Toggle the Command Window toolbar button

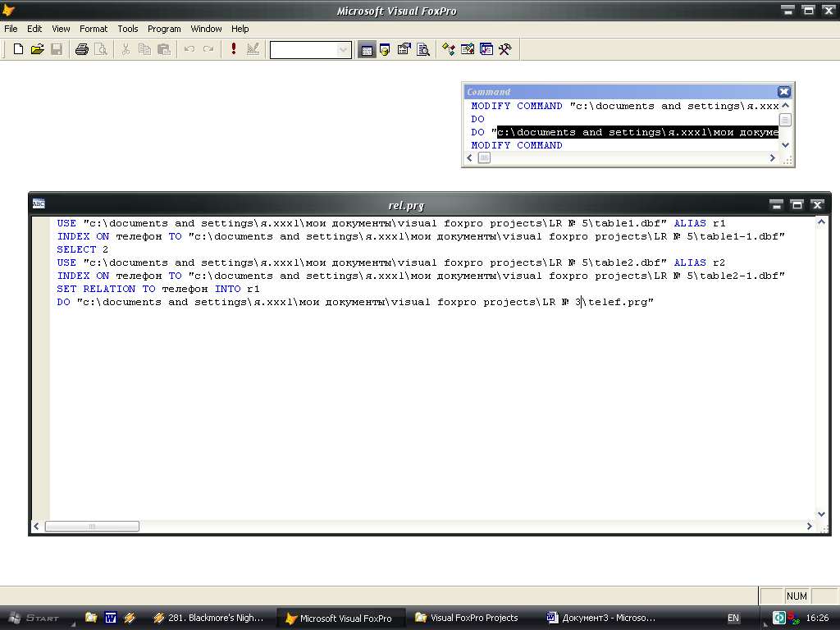pos(367,50)
